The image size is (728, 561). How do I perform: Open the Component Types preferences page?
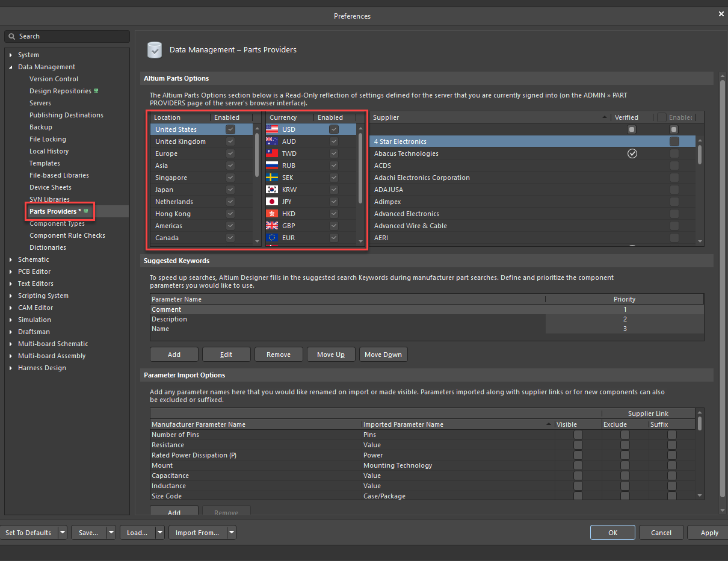click(x=57, y=223)
